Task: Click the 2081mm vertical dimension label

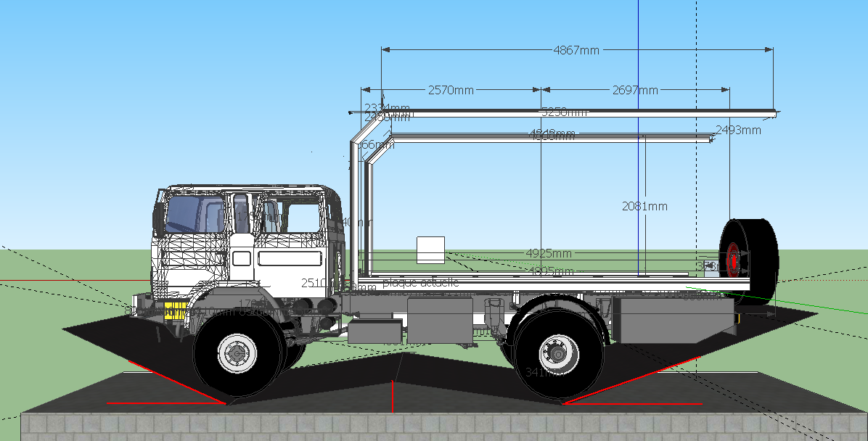Action: [644, 207]
